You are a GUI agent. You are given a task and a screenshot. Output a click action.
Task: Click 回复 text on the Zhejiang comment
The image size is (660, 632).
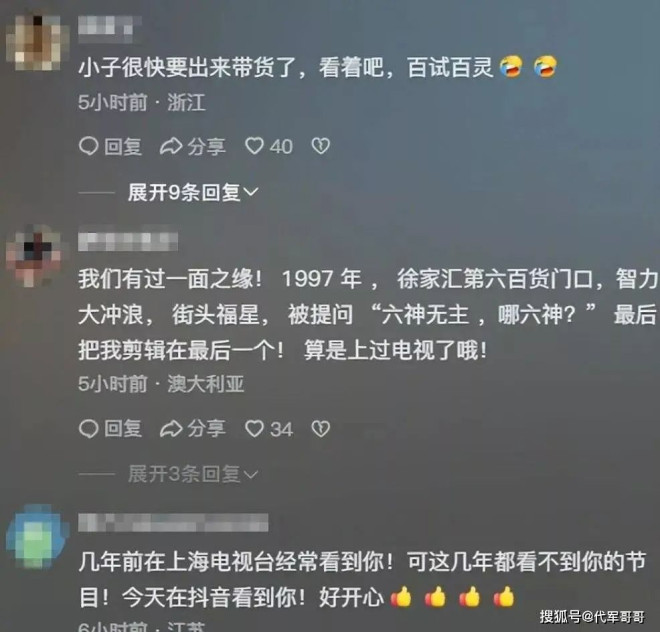(122, 147)
